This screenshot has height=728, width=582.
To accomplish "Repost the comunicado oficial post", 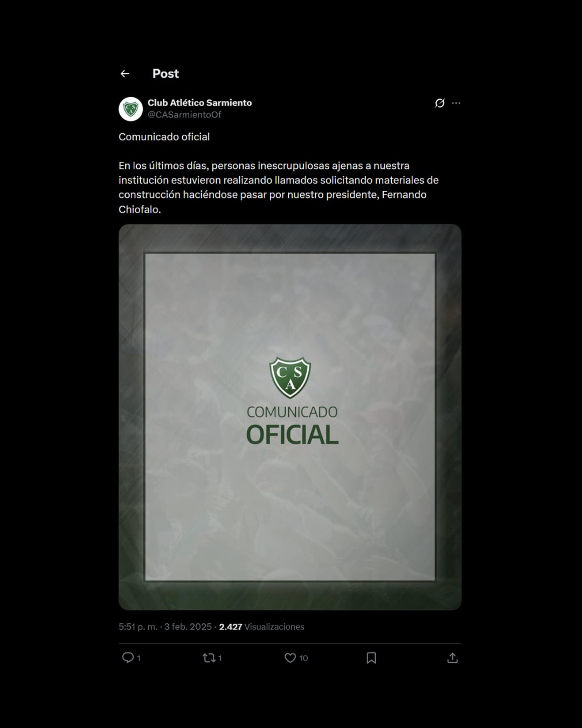I will coord(210,657).
